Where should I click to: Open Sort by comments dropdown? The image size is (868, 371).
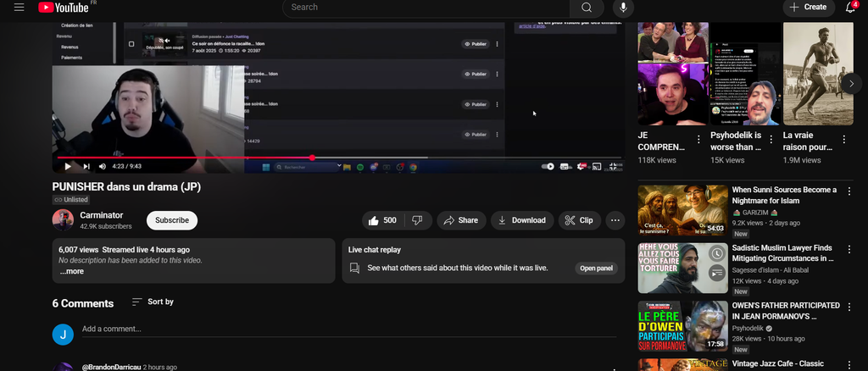pyautogui.click(x=153, y=302)
